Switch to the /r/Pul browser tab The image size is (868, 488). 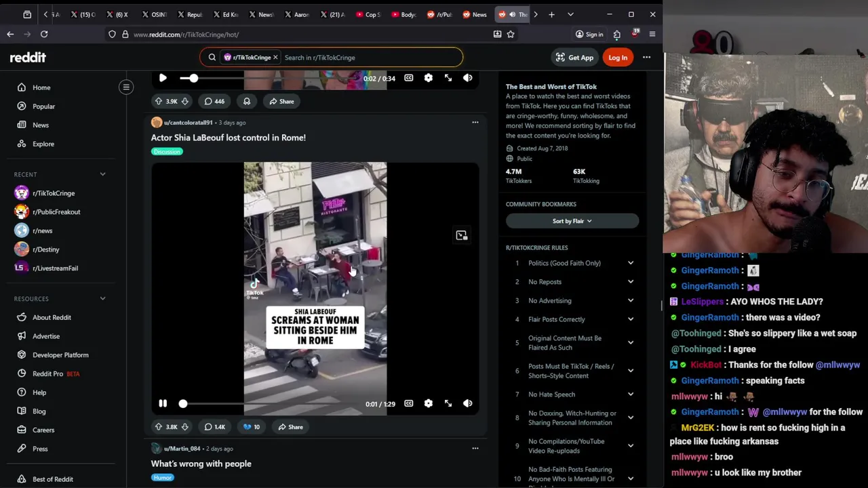click(440, 14)
